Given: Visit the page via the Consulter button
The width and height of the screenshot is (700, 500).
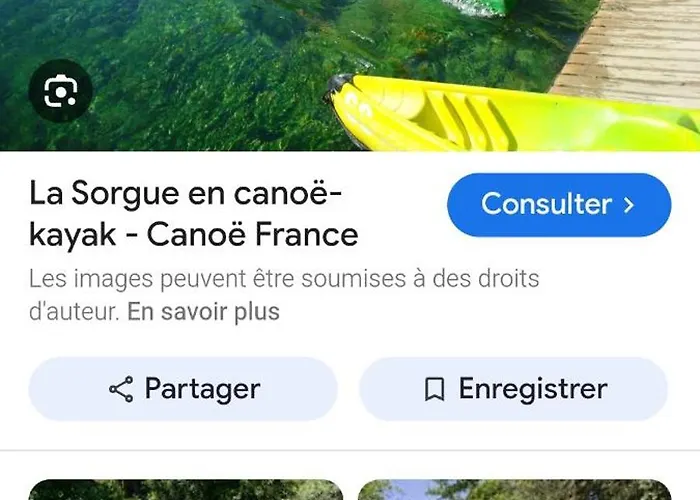Looking at the screenshot, I should pos(559,205).
